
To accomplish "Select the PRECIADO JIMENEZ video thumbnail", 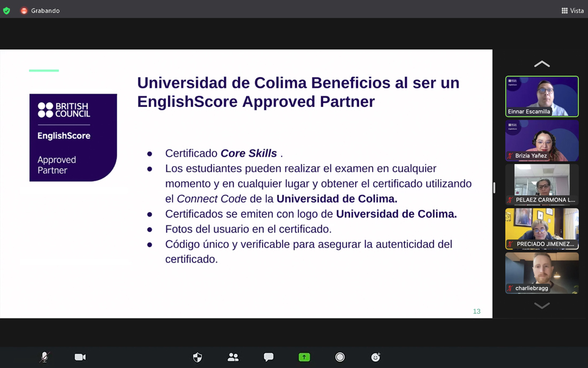I will click(x=542, y=229).
